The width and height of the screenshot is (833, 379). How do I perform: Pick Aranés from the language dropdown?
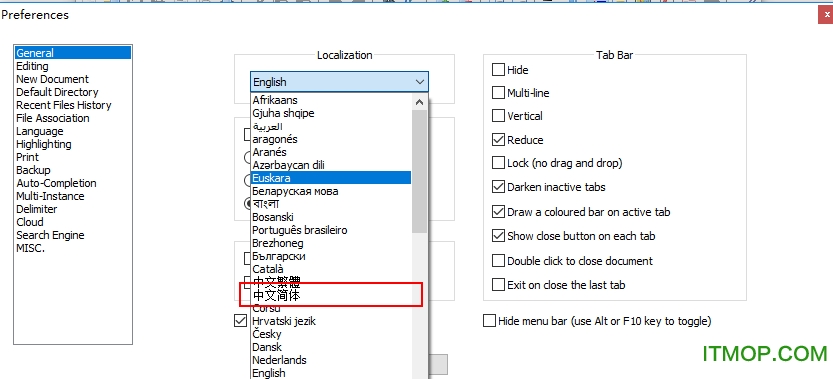pyautogui.click(x=331, y=152)
